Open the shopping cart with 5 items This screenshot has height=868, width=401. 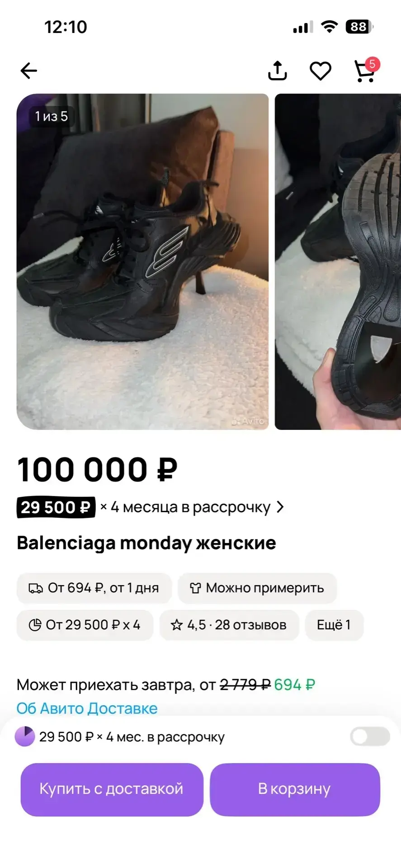click(x=365, y=71)
